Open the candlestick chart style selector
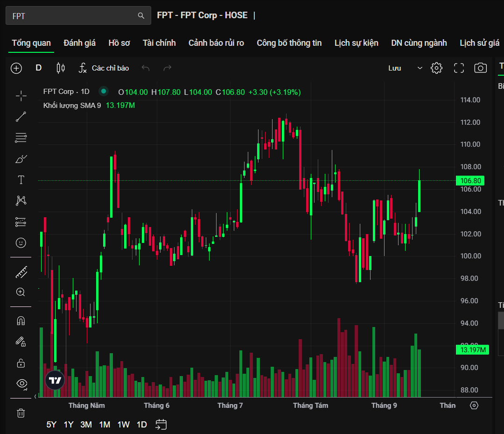Viewport: 504px width, 434px height. (x=61, y=68)
